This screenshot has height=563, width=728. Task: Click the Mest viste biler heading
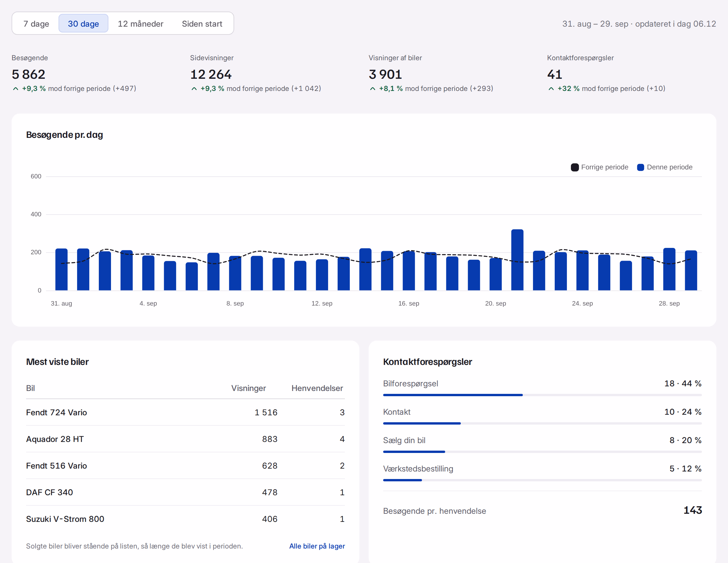[57, 362]
